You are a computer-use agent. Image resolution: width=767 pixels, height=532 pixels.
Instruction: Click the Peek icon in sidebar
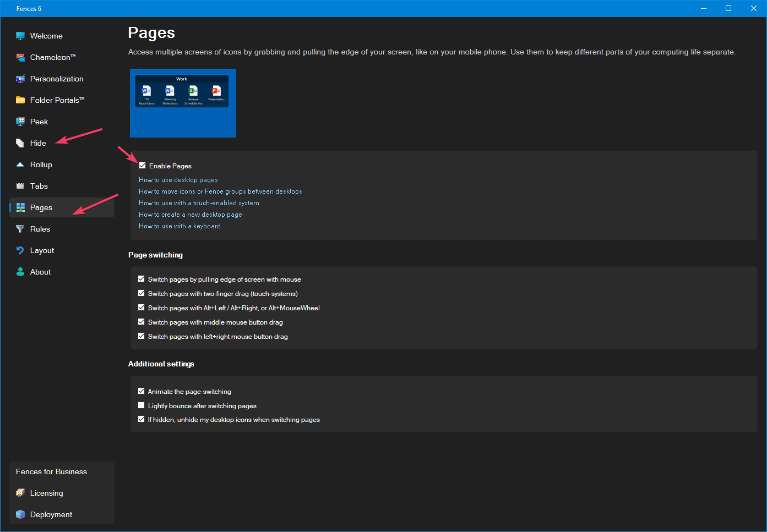[x=20, y=122]
